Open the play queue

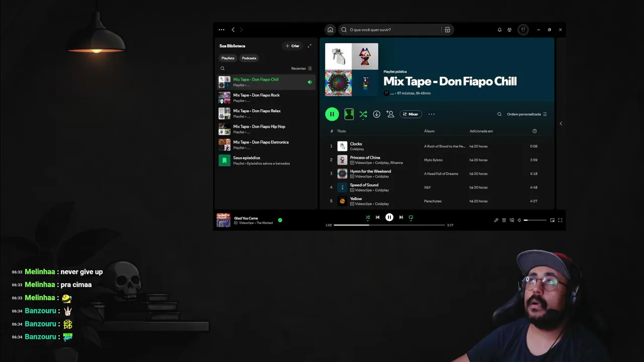point(504,220)
